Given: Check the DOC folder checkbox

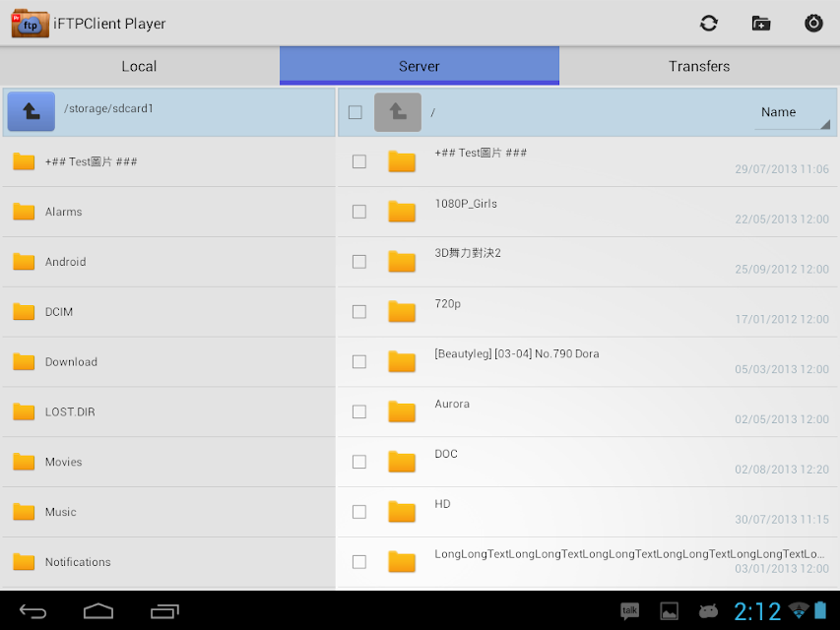Looking at the screenshot, I should (359, 462).
